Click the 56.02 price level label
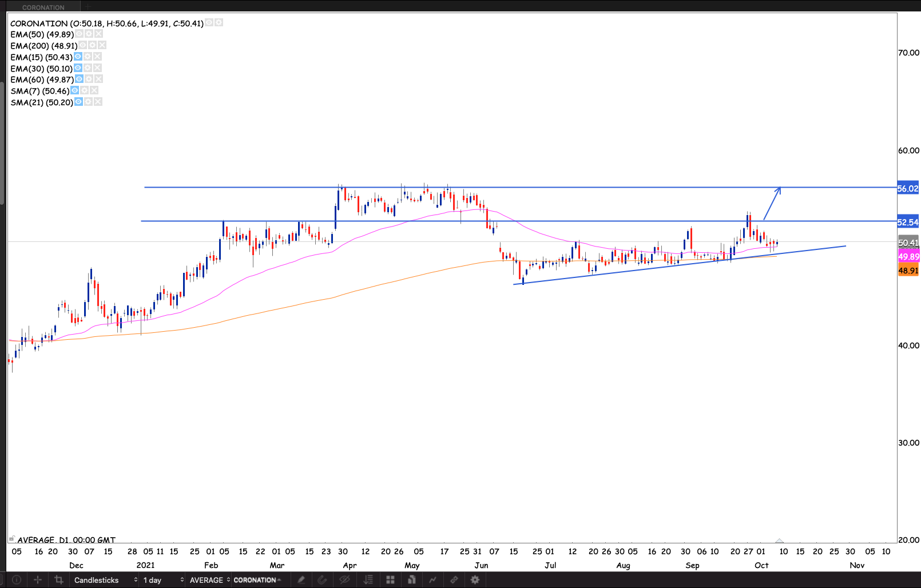The height and width of the screenshot is (588, 921). pyautogui.click(x=908, y=188)
